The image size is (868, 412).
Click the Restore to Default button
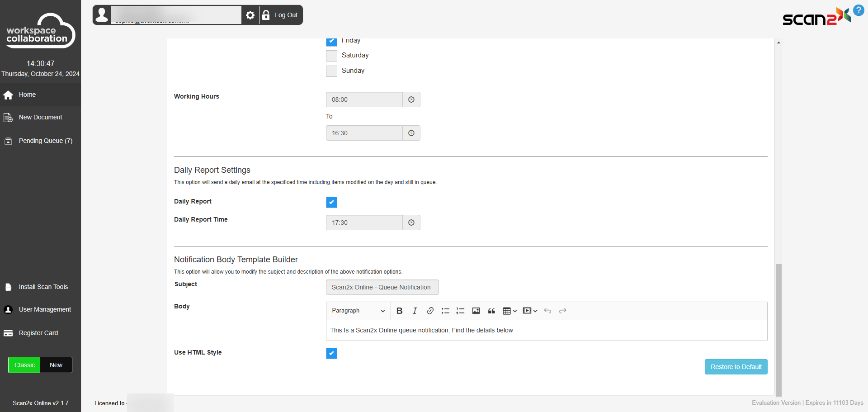(x=736, y=367)
